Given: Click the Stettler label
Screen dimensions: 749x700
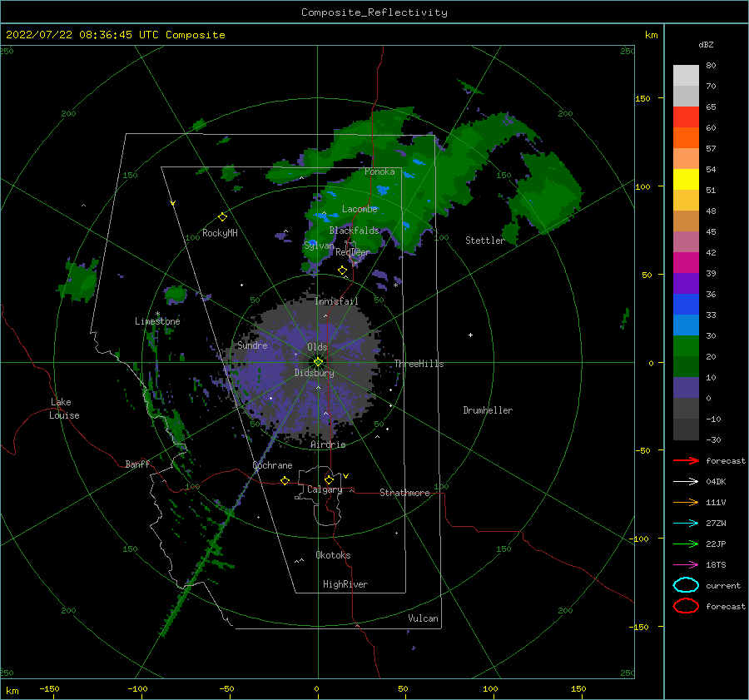Looking at the screenshot, I should 485,241.
